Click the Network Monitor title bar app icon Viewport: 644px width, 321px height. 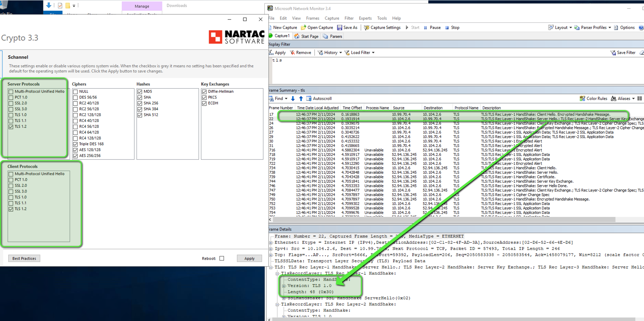[x=270, y=8]
